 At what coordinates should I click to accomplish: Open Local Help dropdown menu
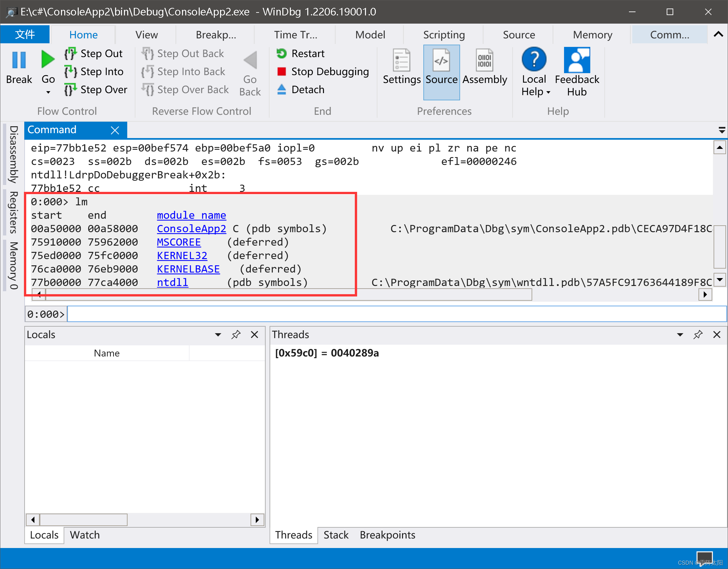pos(548,92)
